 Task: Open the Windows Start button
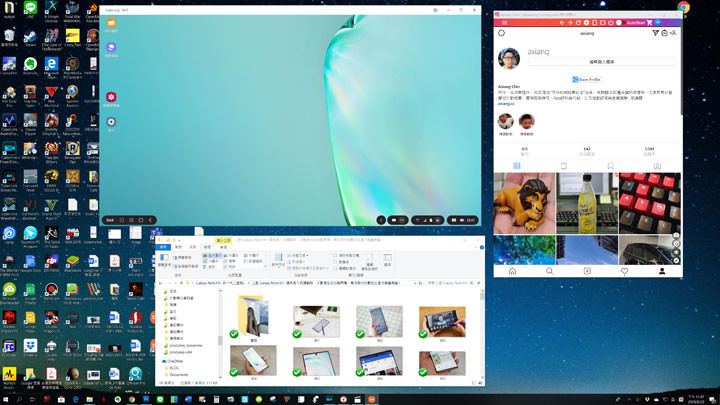(x=6, y=399)
